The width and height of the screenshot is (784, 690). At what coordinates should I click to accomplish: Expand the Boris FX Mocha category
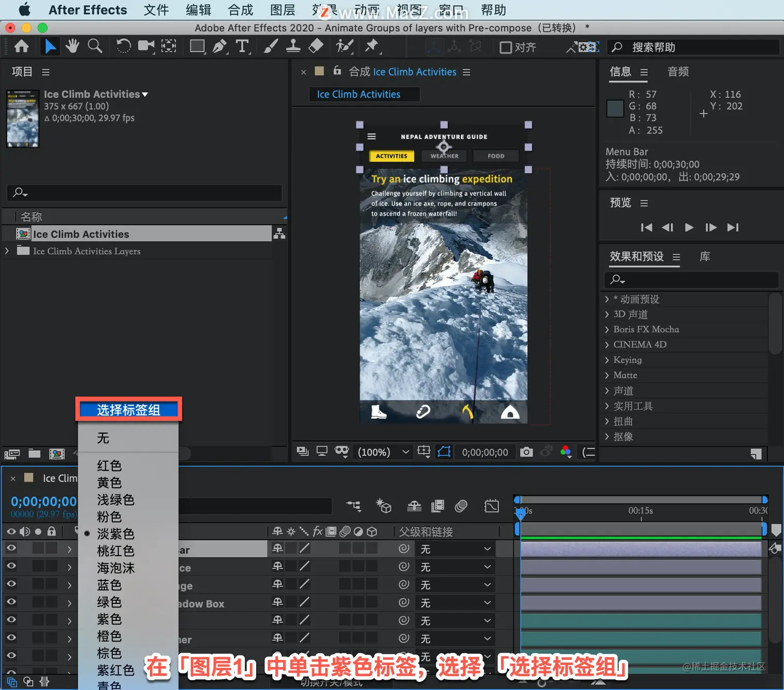pyautogui.click(x=607, y=329)
